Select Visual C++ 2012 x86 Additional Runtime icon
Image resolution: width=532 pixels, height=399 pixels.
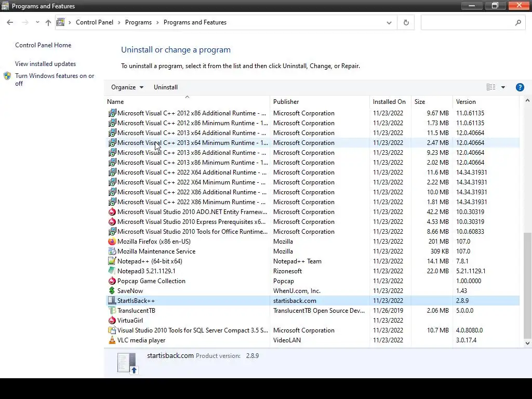(x=112, y=113)
